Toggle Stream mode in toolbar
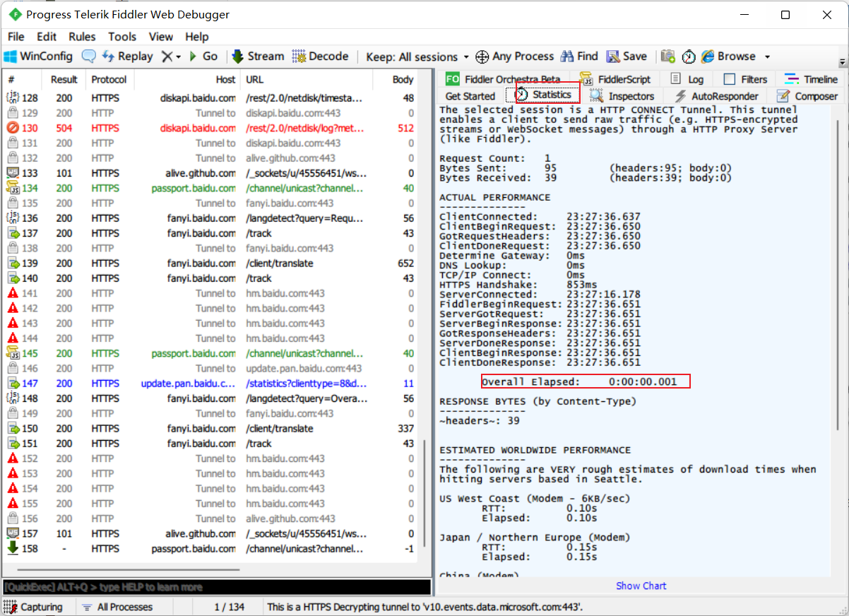849x616 pixels. point(258,57)
